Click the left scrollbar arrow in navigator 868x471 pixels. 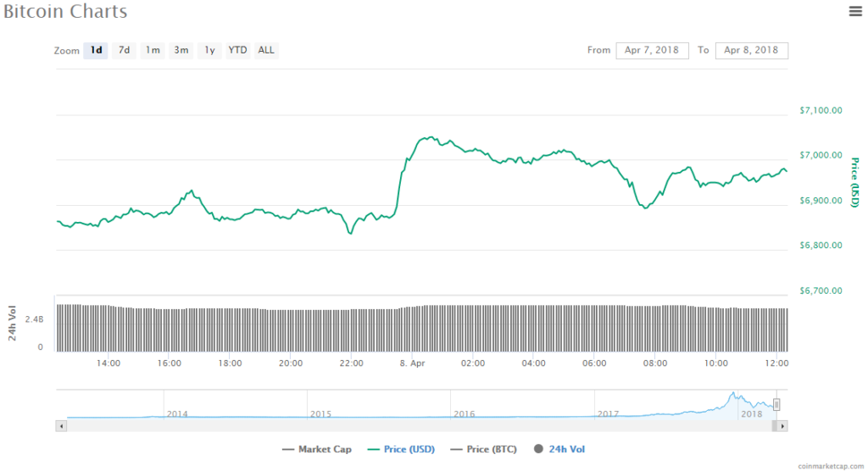(x=60, y=426)
